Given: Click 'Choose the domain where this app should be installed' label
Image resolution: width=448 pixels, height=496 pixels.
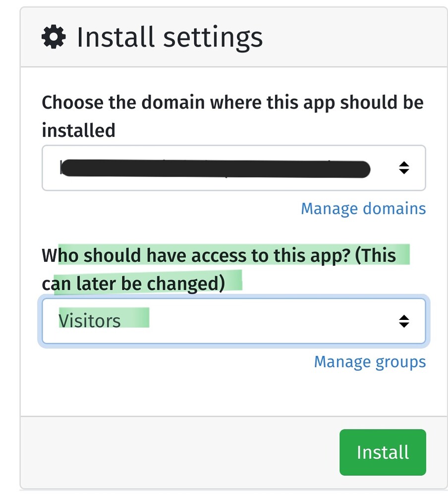Looking at the screenshot, I should coord(232,117).
